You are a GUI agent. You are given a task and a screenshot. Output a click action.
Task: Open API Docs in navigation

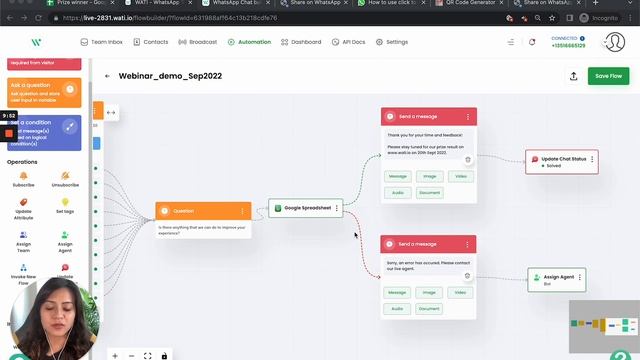(349, 42)
